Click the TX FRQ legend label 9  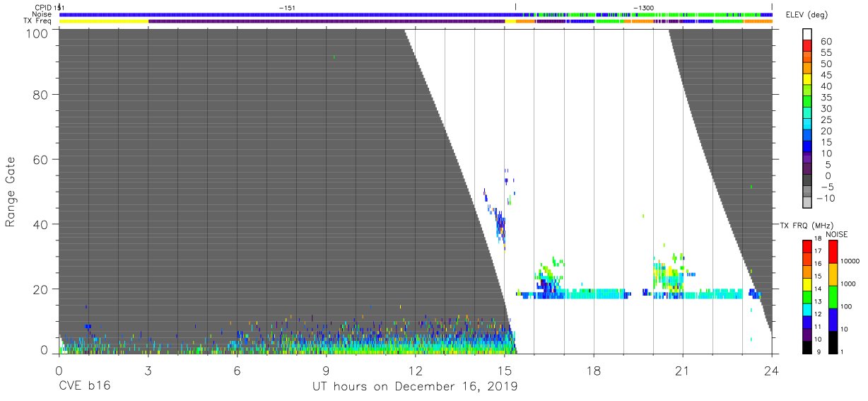(819, 351)
